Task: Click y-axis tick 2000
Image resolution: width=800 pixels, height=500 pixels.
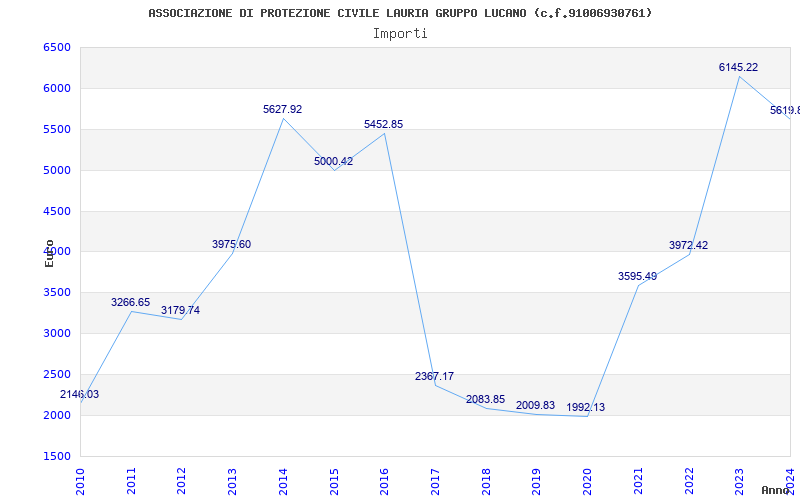Action: [57, 415]
